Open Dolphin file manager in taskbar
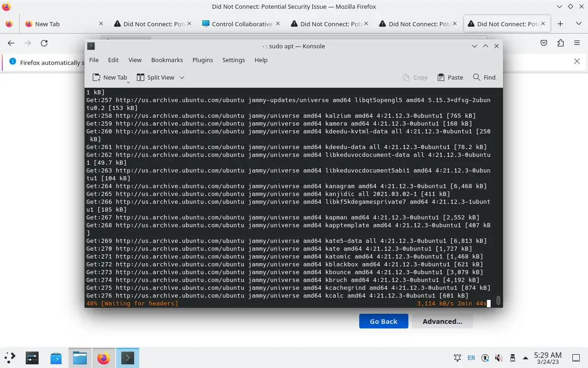Viewport: 588px width, 368px height. coord(80,357)
